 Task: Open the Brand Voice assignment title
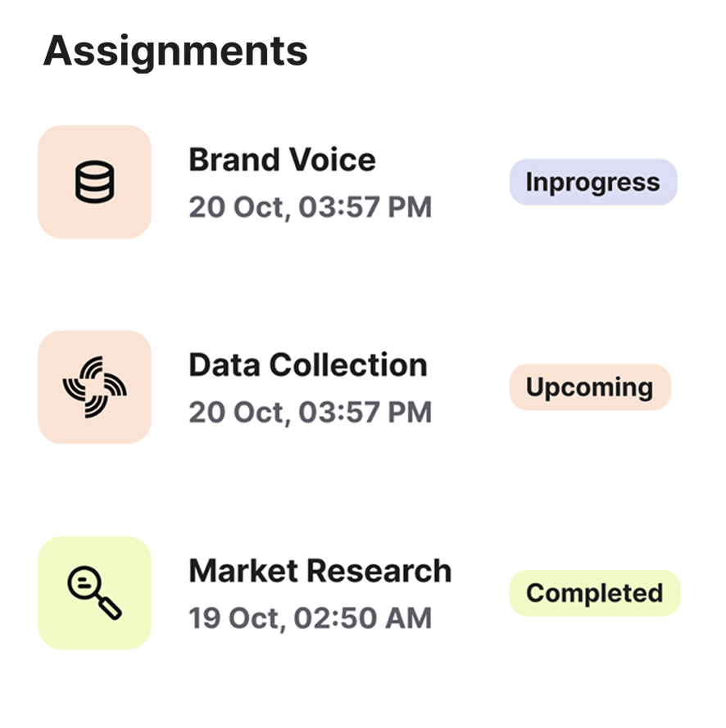[282, 160]
